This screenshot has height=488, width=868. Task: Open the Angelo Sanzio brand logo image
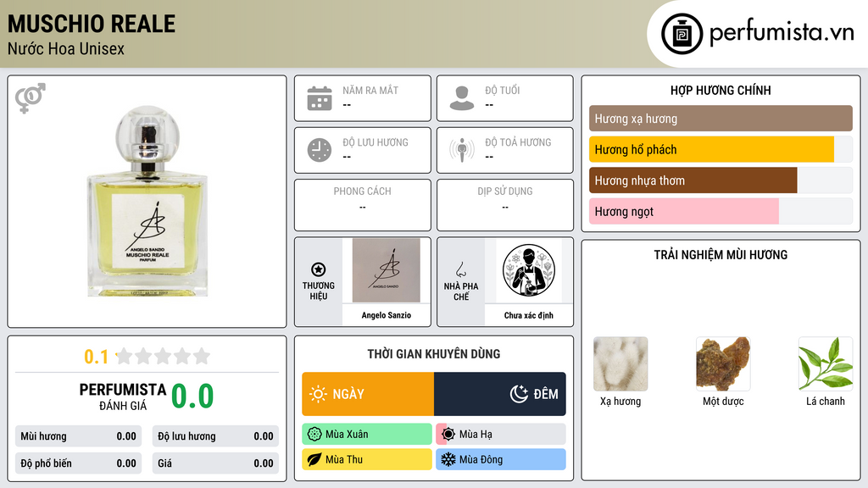[387, 270]
